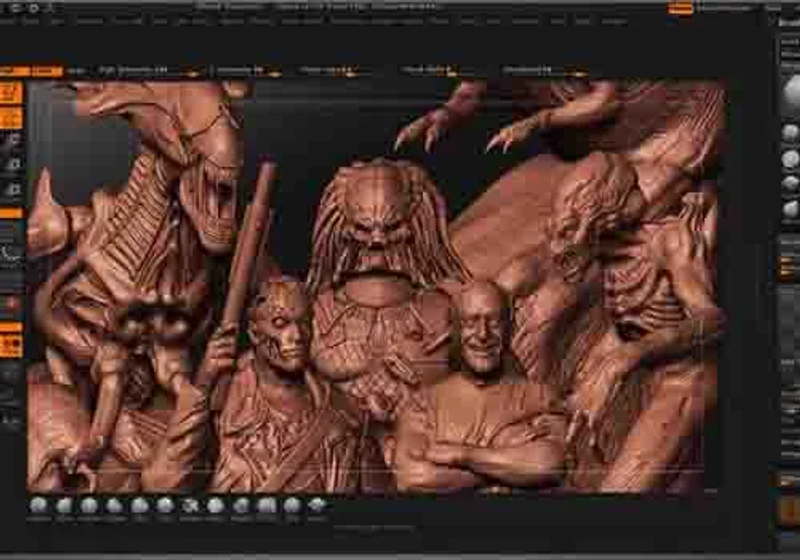This screenshot has width=800, height=560.
Task: Select the fourth brush in the bottom brush shelf
Action: pos(114,506)
